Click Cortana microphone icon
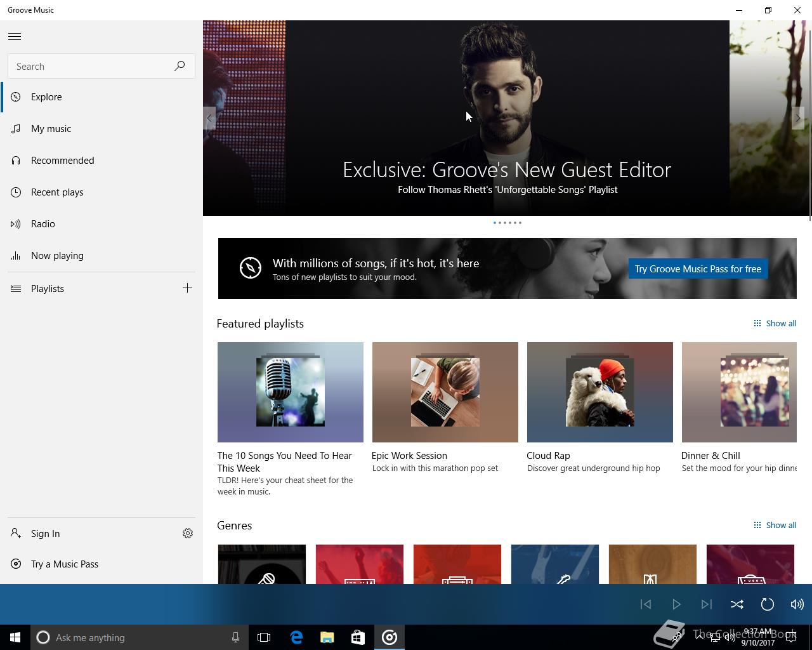 235,637
